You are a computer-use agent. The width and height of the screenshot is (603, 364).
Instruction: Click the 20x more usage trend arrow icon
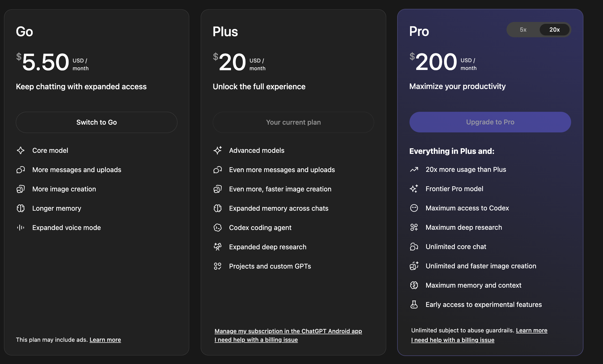(414, 169)
